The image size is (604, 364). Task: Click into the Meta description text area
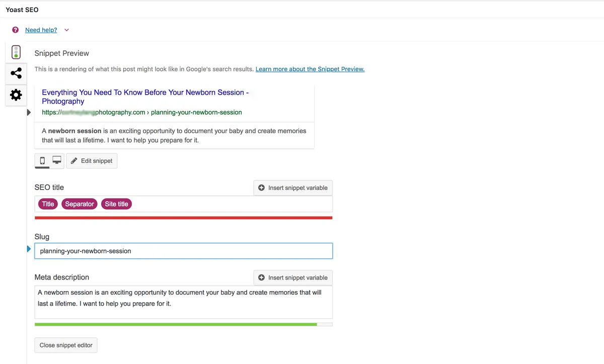183,302
